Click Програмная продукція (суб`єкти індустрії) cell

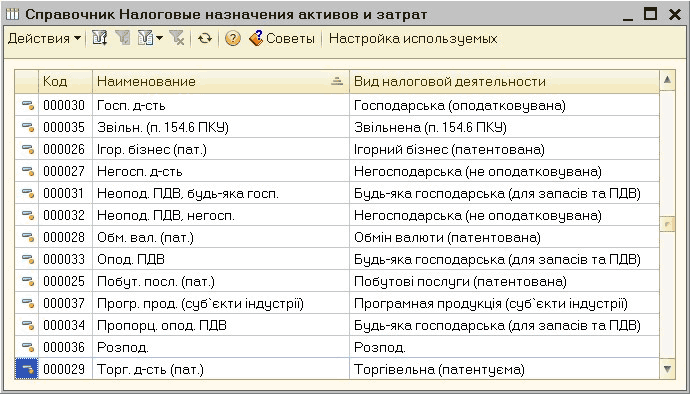(x=505, y=303)
